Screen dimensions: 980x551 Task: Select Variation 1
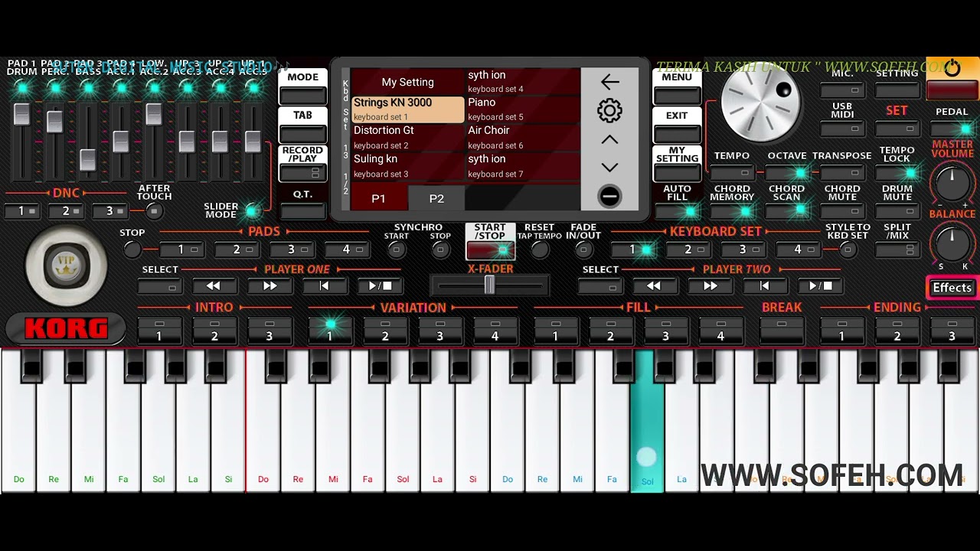click(330, 331)
